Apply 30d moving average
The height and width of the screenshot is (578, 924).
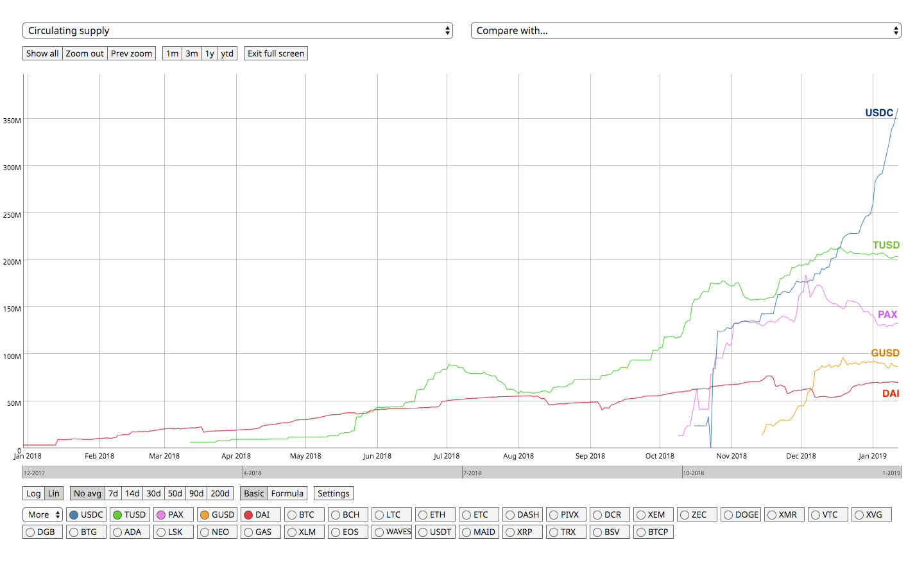click(x=153, y=493)
